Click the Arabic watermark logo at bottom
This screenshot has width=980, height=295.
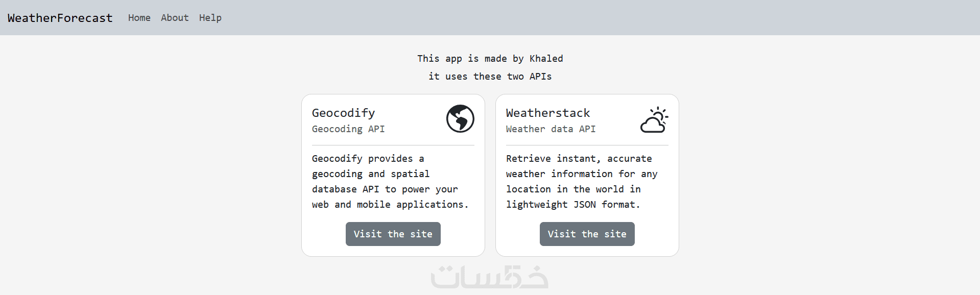[x=490, y=277]
